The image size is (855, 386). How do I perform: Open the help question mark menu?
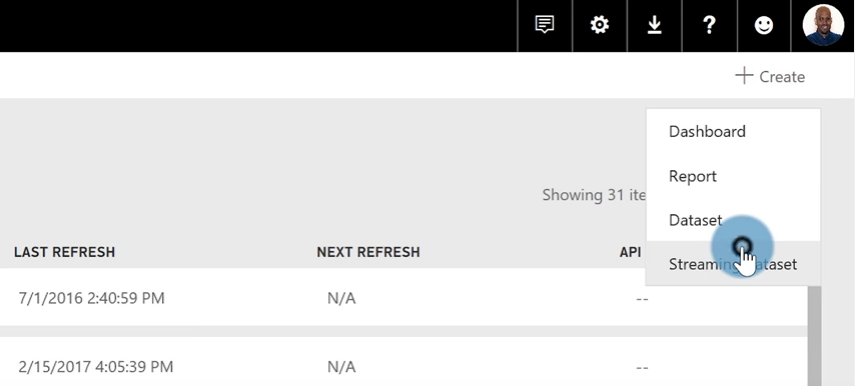pos(709,25)
